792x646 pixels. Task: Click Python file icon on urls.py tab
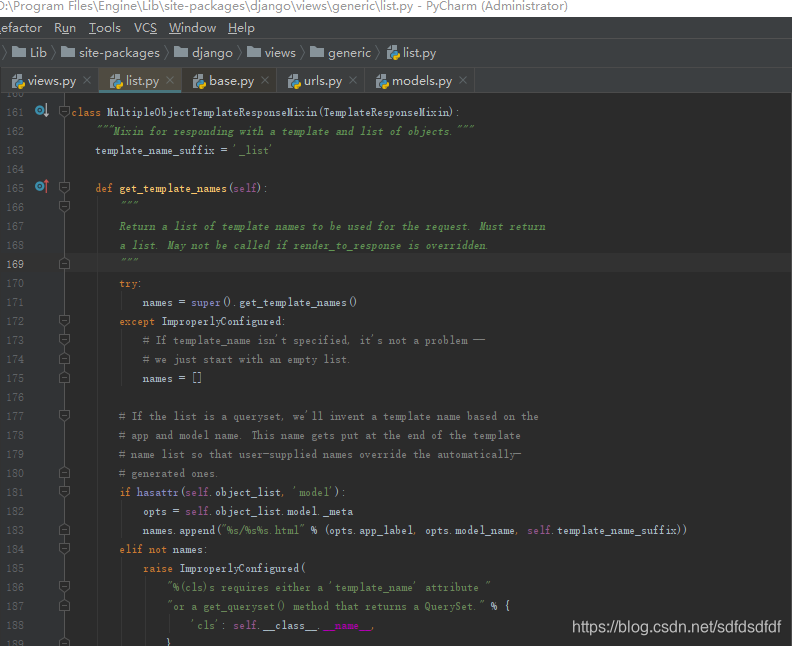(294, 81)
